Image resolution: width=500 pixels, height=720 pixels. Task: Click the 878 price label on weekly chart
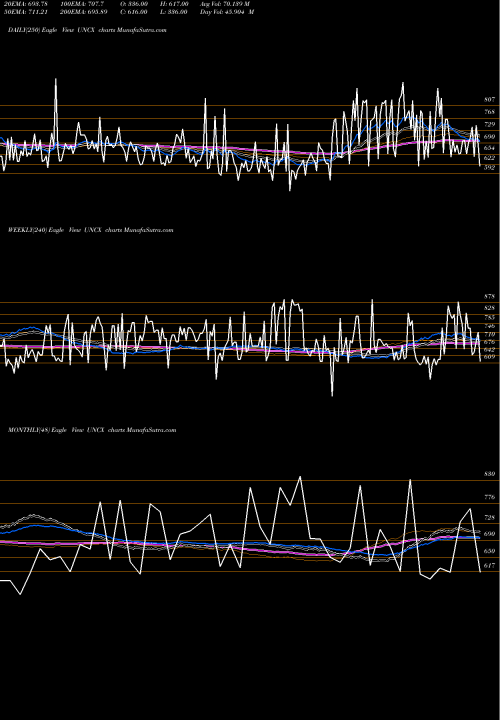click(489, 297)
